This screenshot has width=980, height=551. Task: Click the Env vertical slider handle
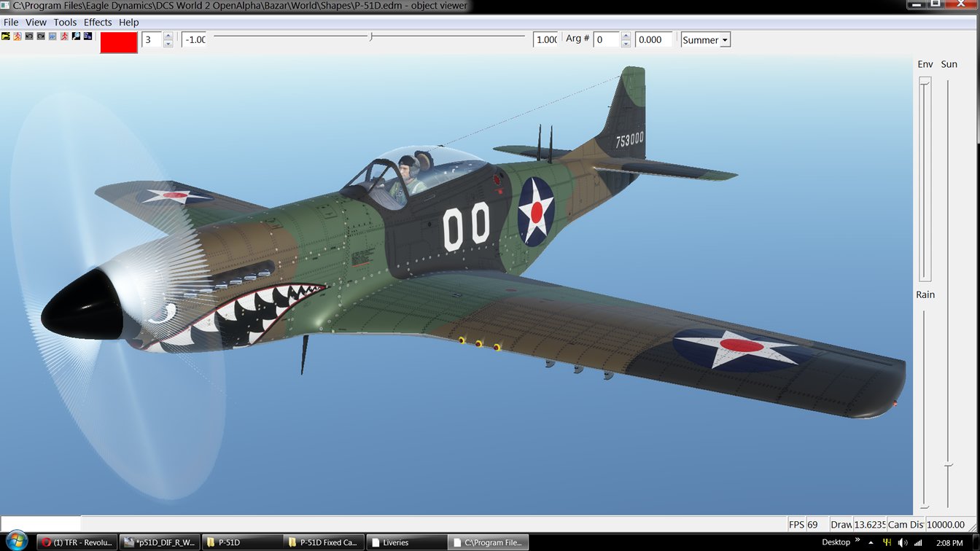coord(925,83)
